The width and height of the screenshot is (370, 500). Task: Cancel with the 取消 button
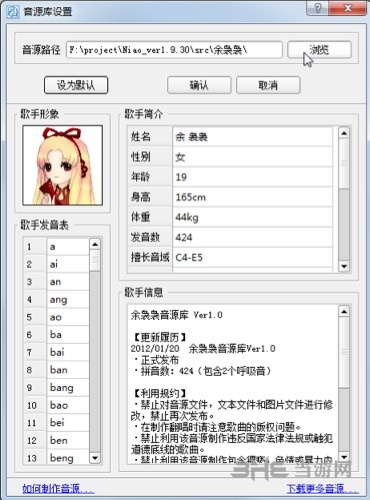tap(268, 85)
